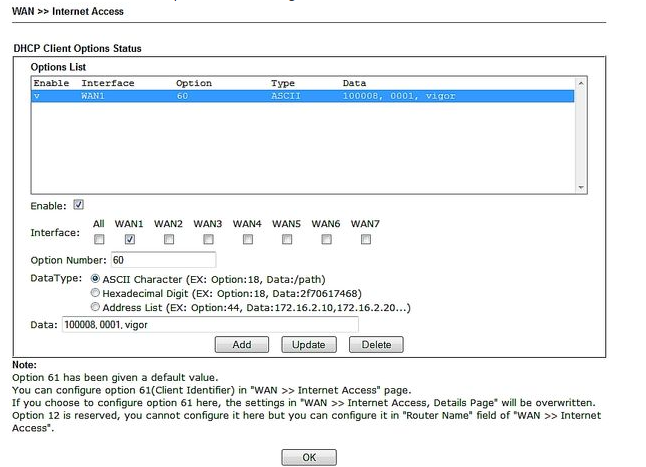Screen dimensions: 646x467
Task: Click the Update button
Action: tap(308, 345)
